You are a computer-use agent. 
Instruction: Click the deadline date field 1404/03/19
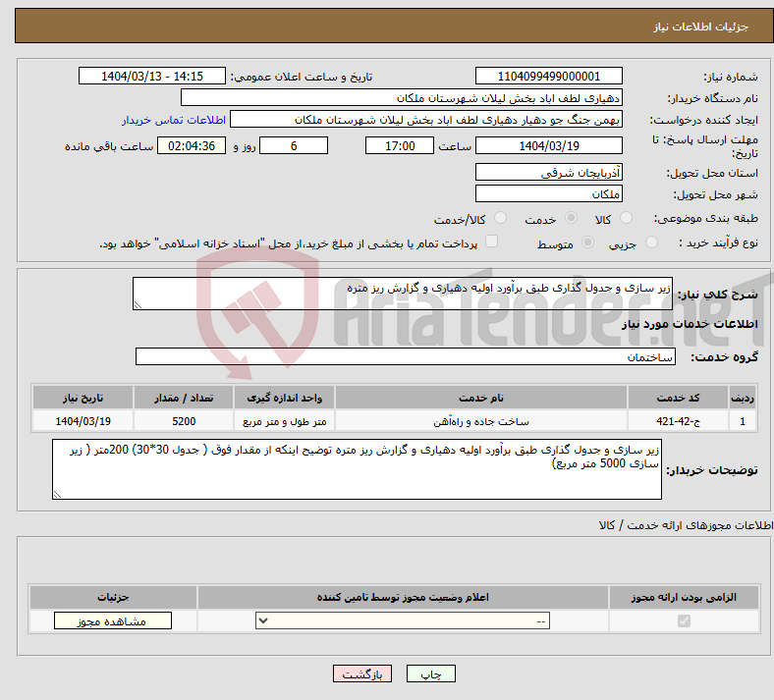coord(548,145)
